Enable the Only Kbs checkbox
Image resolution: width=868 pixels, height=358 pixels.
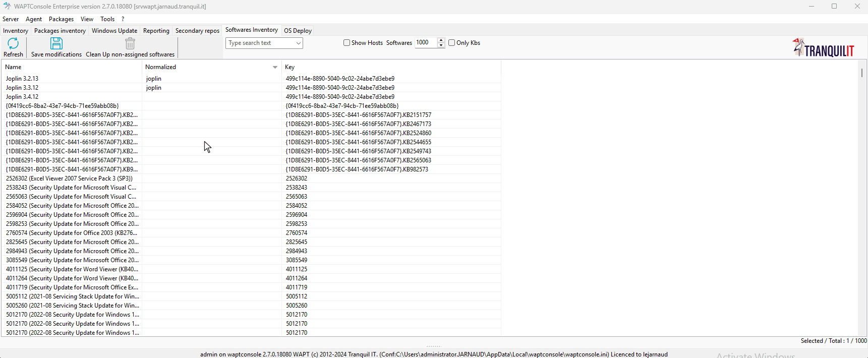coord(451,43)
